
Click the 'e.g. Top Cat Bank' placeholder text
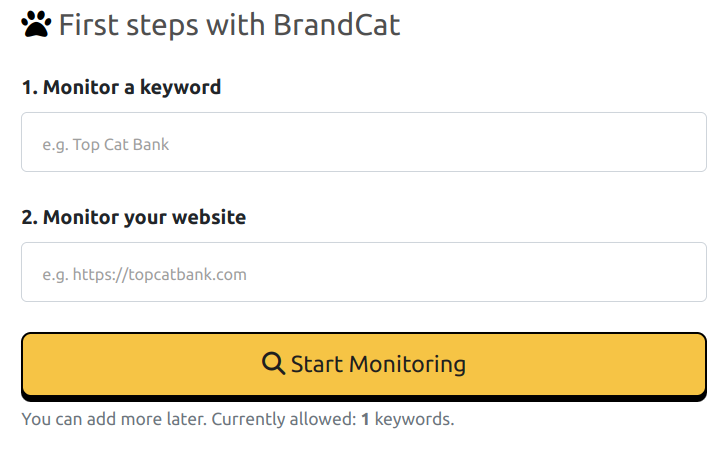point(106,144)
